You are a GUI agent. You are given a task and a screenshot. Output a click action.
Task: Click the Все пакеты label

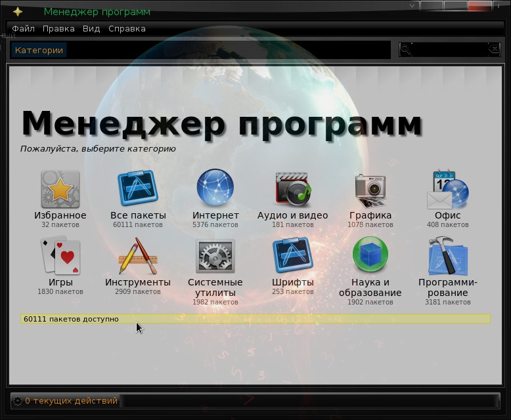(138, 215)
